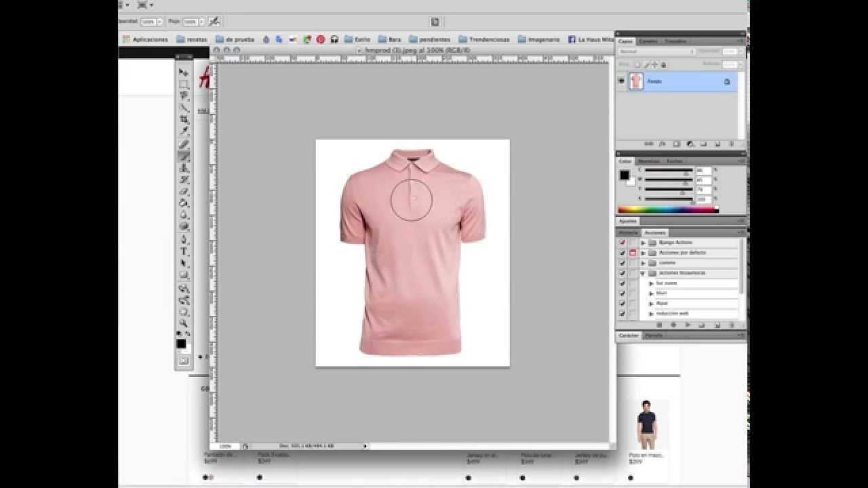Add adjustment layer via Layers panel icon
868x488 pixels.
(x=690, y=144)
